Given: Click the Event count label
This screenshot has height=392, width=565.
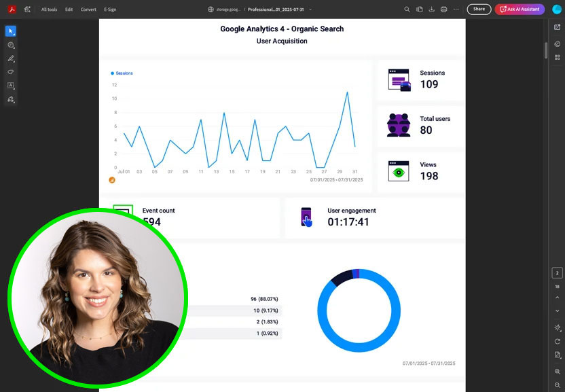Looking at the screenshot, I should 158,211.
